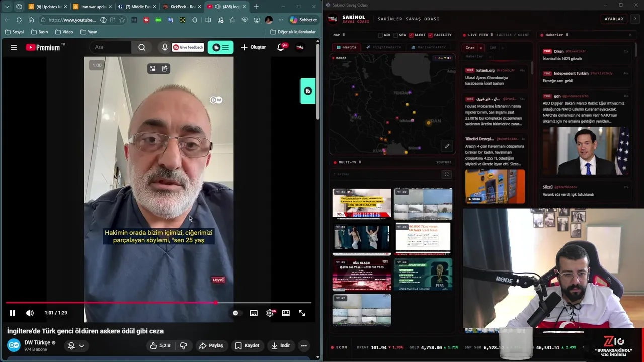This screenshot has height=362, width=644.
Task: Start voice search with microphone icon
Action: (164, 47)
